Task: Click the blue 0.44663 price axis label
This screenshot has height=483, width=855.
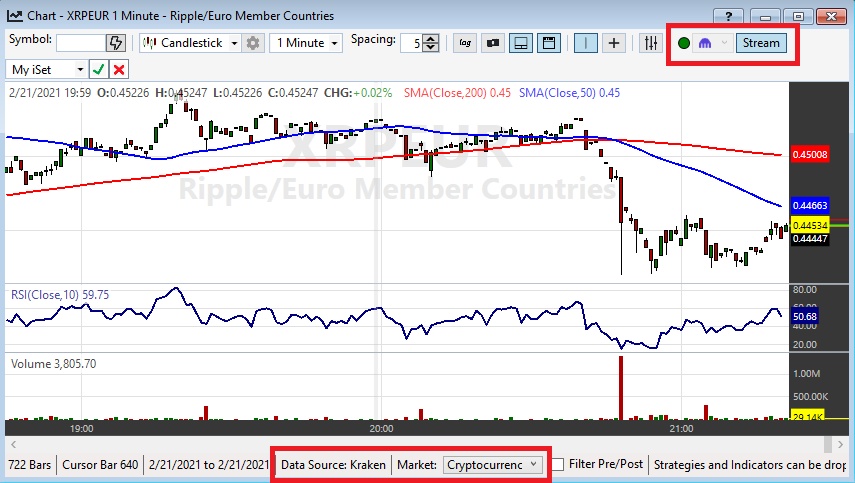Action: click(810, 206)
